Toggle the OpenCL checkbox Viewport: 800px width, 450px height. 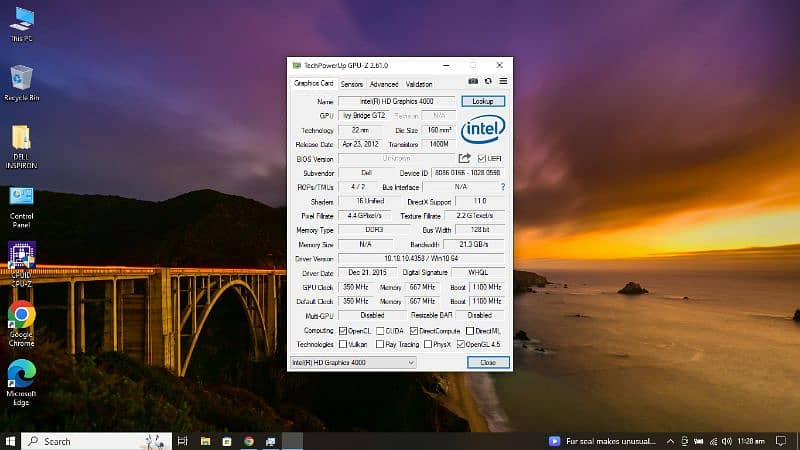pyautogui.click(x=342, y=330)
